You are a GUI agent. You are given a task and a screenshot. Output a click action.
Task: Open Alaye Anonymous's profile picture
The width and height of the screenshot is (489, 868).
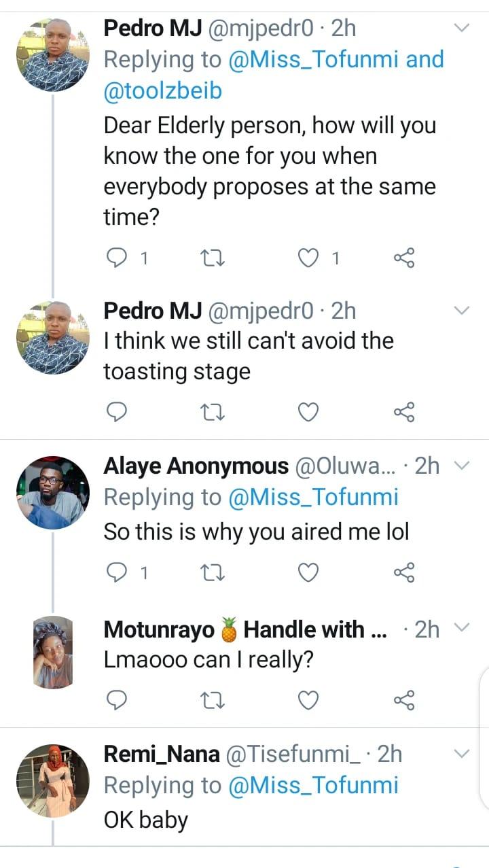pos(53,493)
